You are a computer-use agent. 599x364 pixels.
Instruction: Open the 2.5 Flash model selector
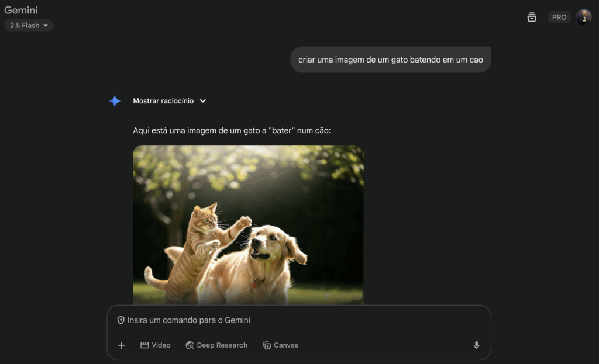[x=29, y=25]
